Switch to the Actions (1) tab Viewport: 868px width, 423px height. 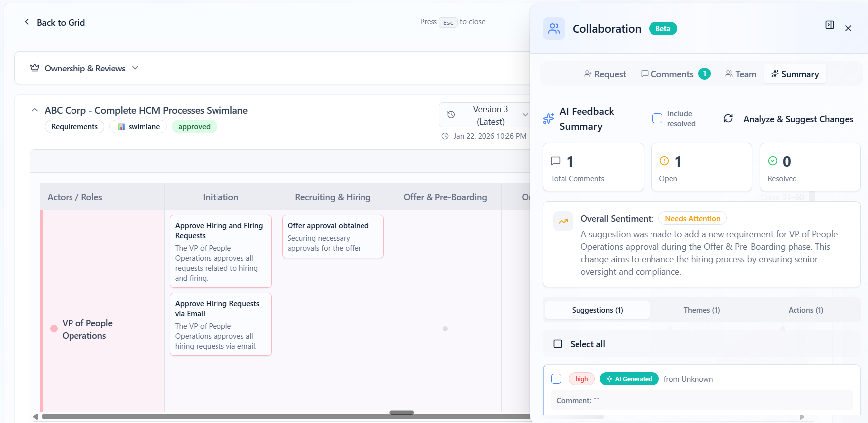coord(805,310)
